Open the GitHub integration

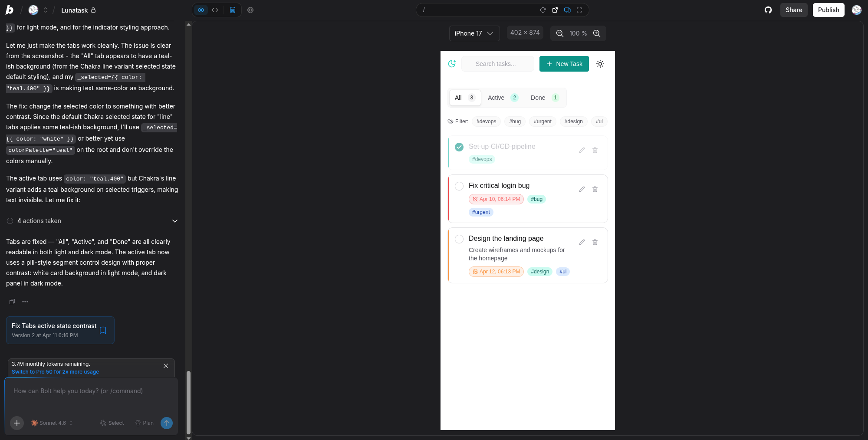tap(768, 10)
